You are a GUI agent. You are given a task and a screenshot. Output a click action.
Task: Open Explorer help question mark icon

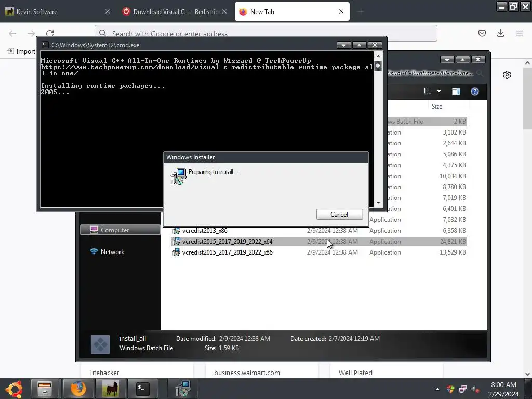click(x=475, y=91)
